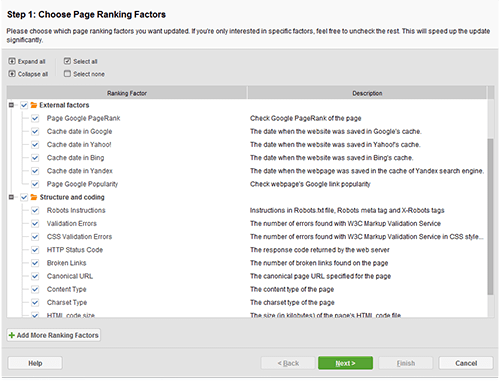
Task: Click the Select all label
Action: 85,62
